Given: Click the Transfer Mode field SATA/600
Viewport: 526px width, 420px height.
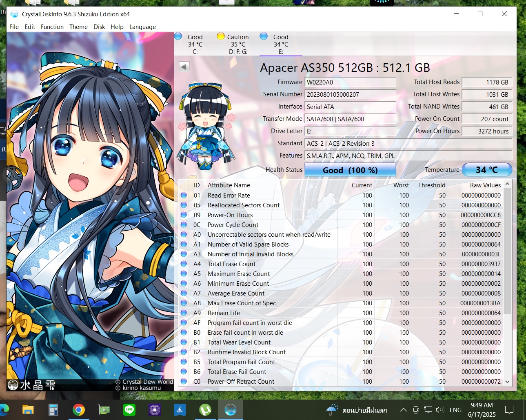Looking at the screenshot, I should (x=350, y=119).
